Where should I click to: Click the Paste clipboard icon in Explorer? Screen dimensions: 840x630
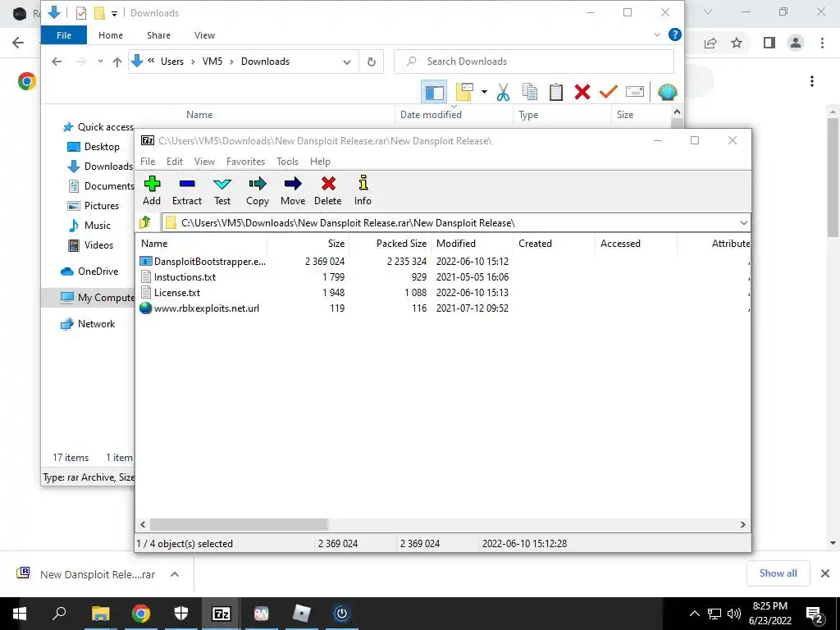pyautogui.click(x=556, y=92)
